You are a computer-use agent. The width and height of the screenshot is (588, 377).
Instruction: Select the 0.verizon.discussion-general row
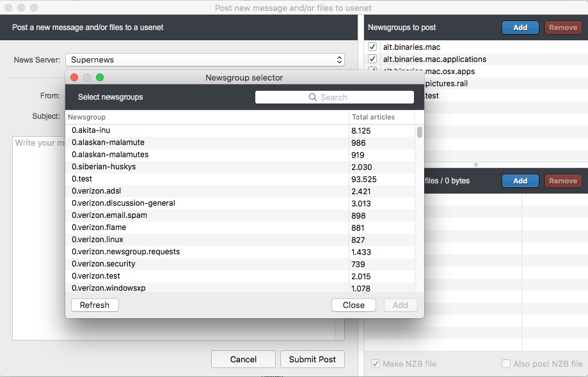coord(240,203)
